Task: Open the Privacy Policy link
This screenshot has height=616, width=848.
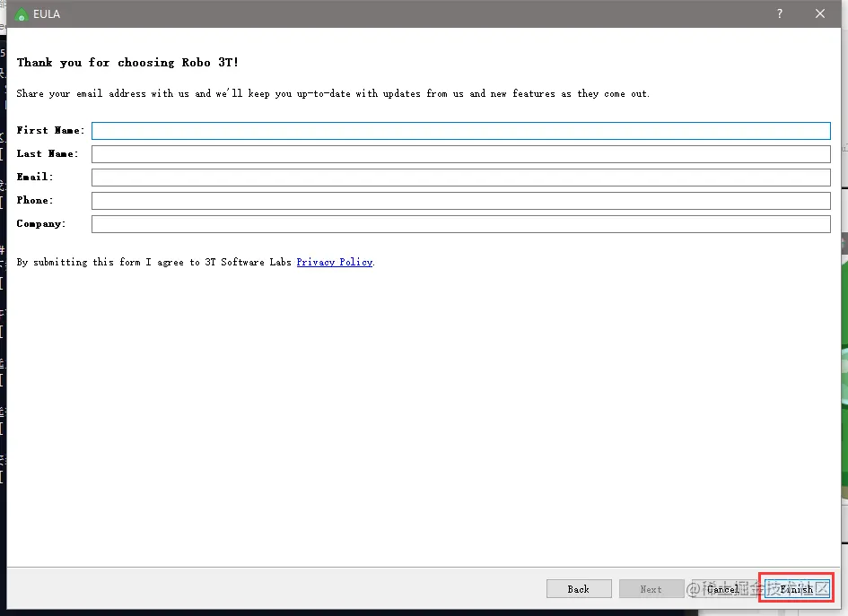Action: (x=334, y=262)
